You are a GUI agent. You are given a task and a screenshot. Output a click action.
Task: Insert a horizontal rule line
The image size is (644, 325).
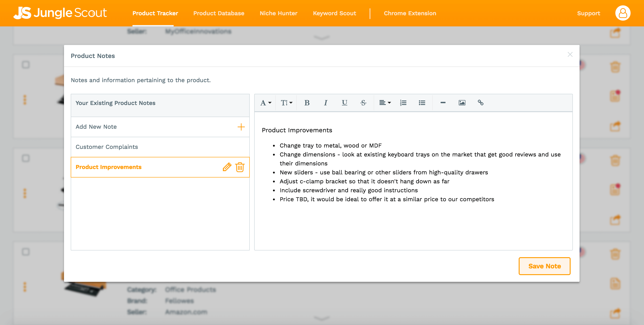[443, 103]
